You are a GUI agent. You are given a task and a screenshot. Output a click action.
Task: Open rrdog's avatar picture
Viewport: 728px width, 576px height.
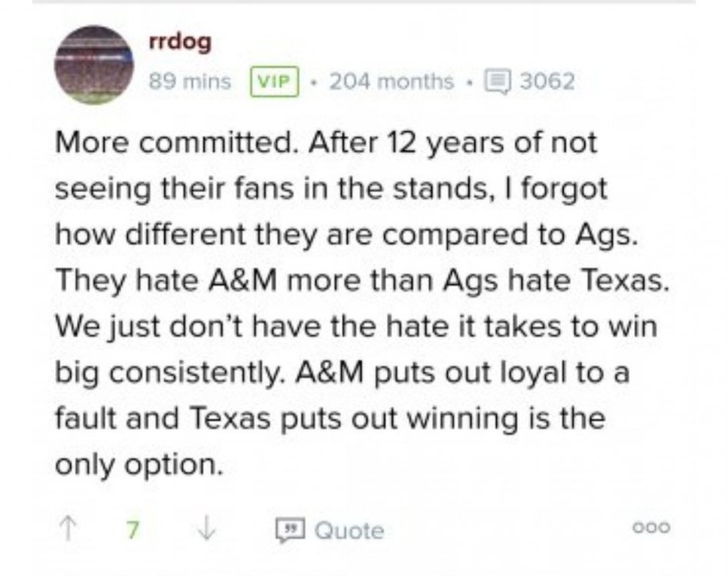click(x=94, y=64)
